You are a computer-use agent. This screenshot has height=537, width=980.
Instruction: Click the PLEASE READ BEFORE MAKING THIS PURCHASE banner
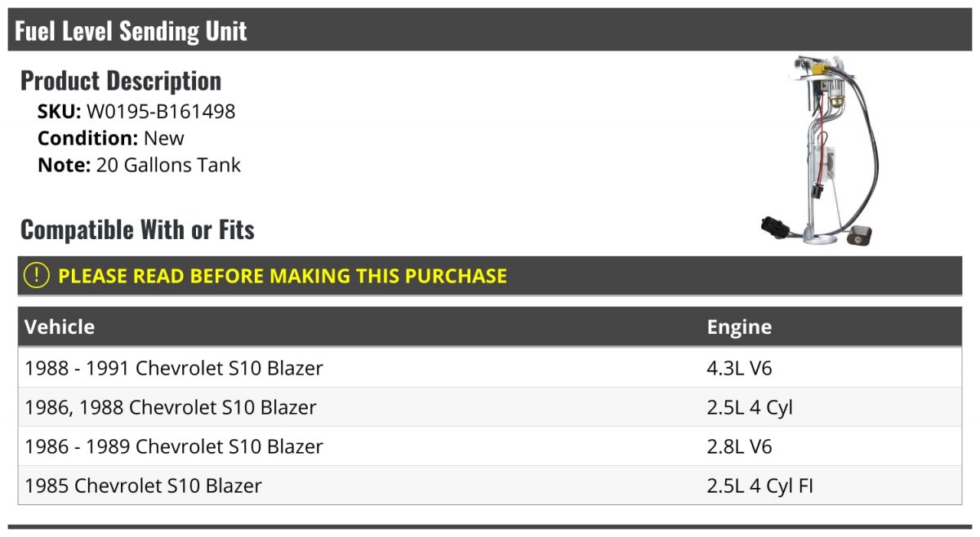(x=490, y=276)
